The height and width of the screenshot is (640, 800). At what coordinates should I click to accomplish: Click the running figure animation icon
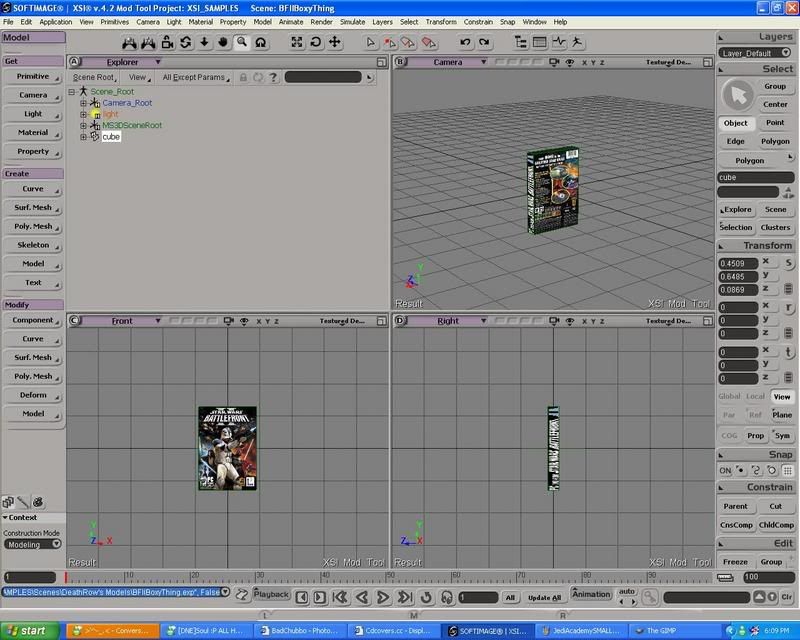pyautogui.click(x=577, y=42)
